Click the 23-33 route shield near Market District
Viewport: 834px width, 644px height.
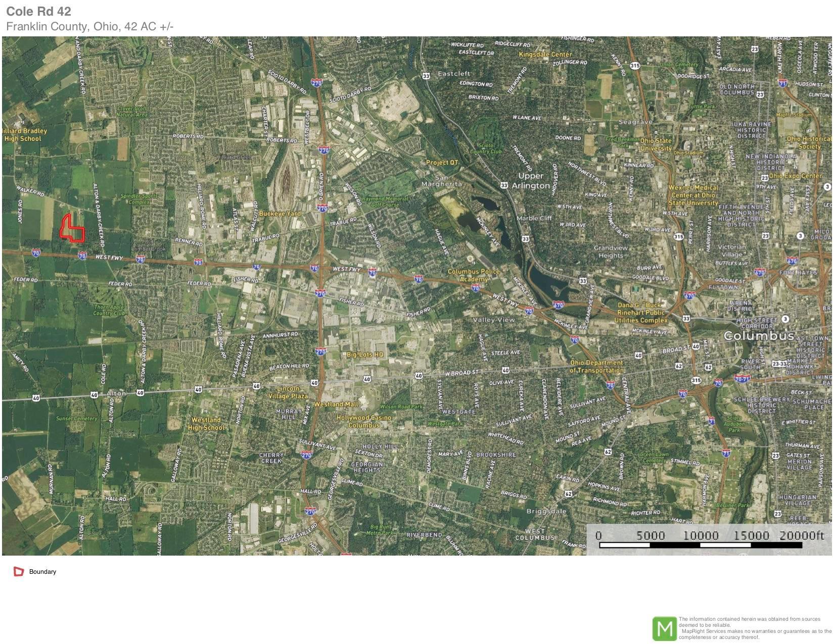pos(779,364)
